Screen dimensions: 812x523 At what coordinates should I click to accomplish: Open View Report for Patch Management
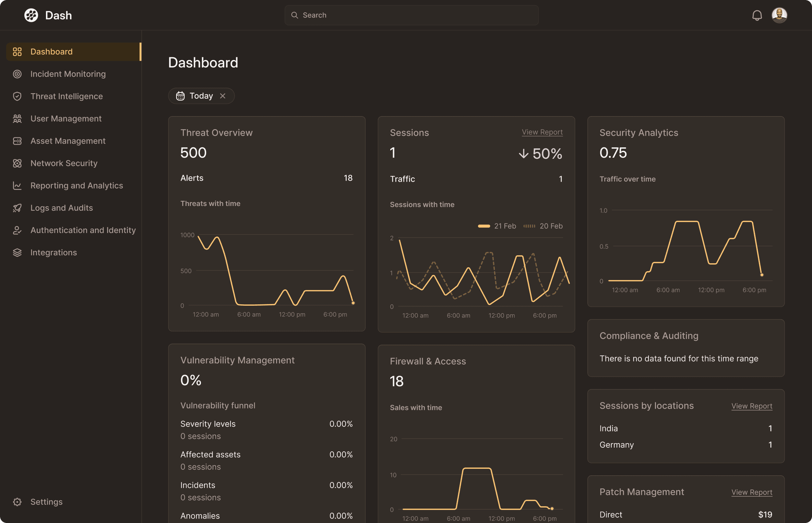[x=752, y=492]
